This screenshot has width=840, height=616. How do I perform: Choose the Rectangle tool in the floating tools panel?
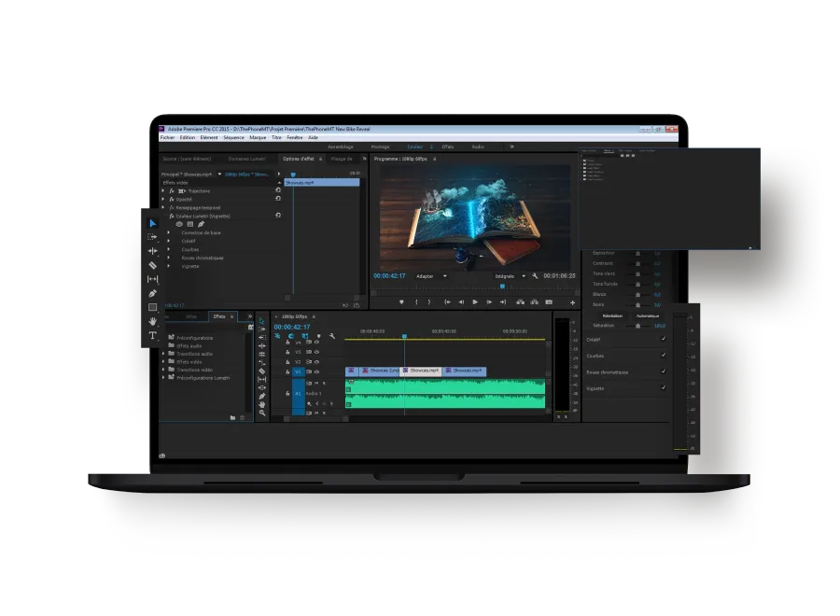pyautogui.click(x=153, y=307)
